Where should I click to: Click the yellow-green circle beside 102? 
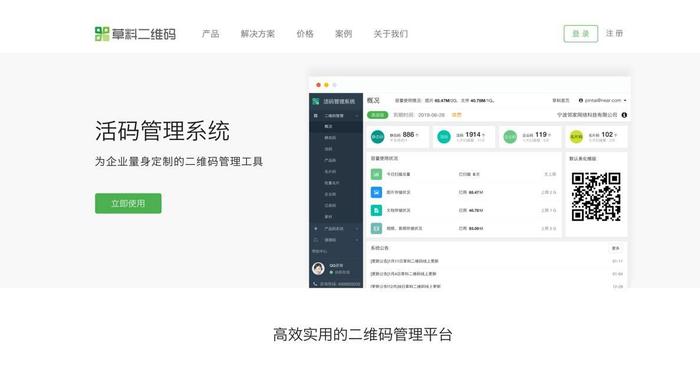576,137
